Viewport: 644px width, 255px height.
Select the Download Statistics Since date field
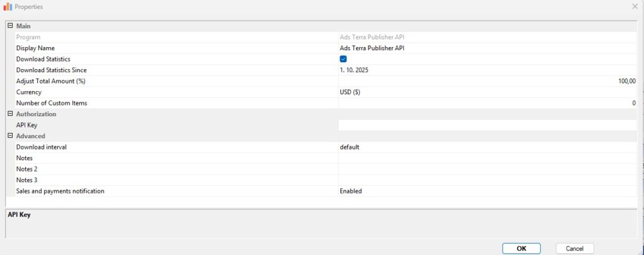[x=487, y=70]
